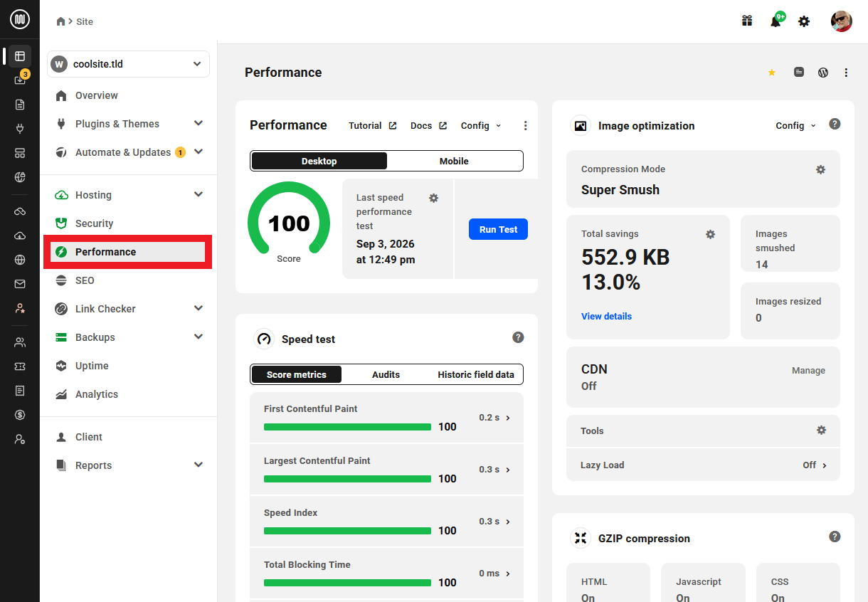The height and width of the screenshot is (602, 868).
Task: Click the Run Test button
Action: click(498, 229)
